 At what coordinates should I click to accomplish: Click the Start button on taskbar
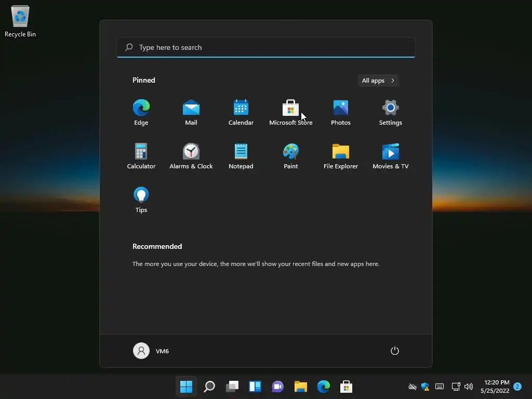click(x=187, y=387)
